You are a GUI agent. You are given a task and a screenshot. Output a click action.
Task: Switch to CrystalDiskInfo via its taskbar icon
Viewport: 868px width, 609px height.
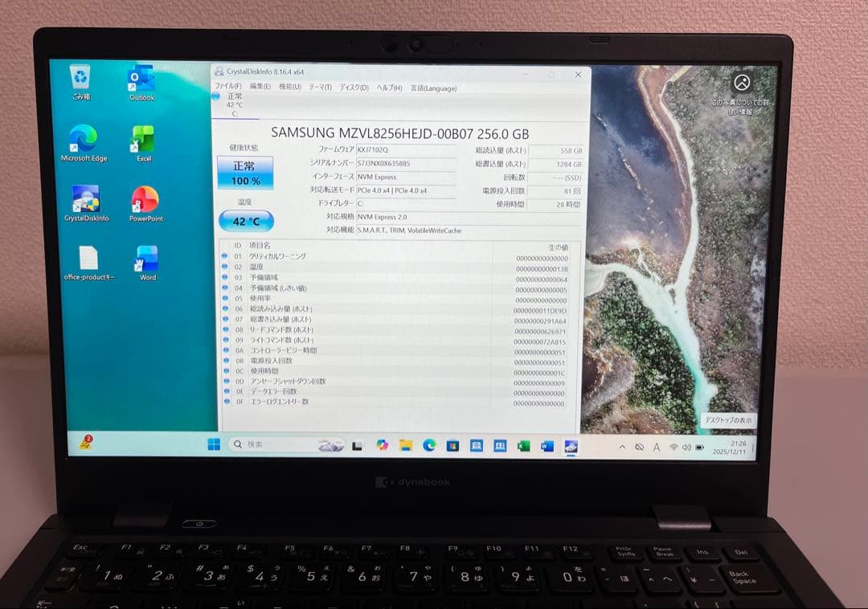(571, 445)
